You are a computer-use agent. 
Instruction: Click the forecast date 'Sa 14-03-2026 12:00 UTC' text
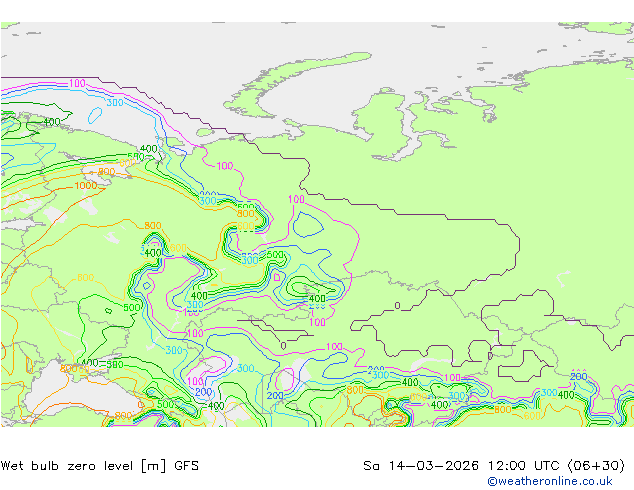(x=463, y=466)
